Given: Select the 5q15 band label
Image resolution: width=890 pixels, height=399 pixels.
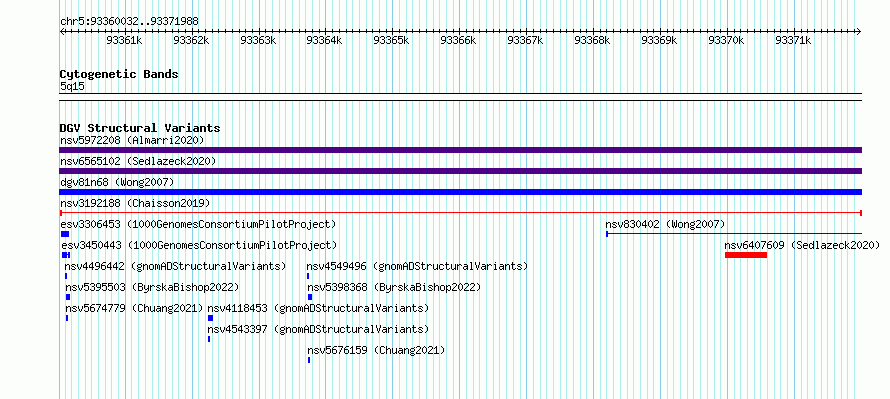Looking at the screenshot, I should (72, 86).
